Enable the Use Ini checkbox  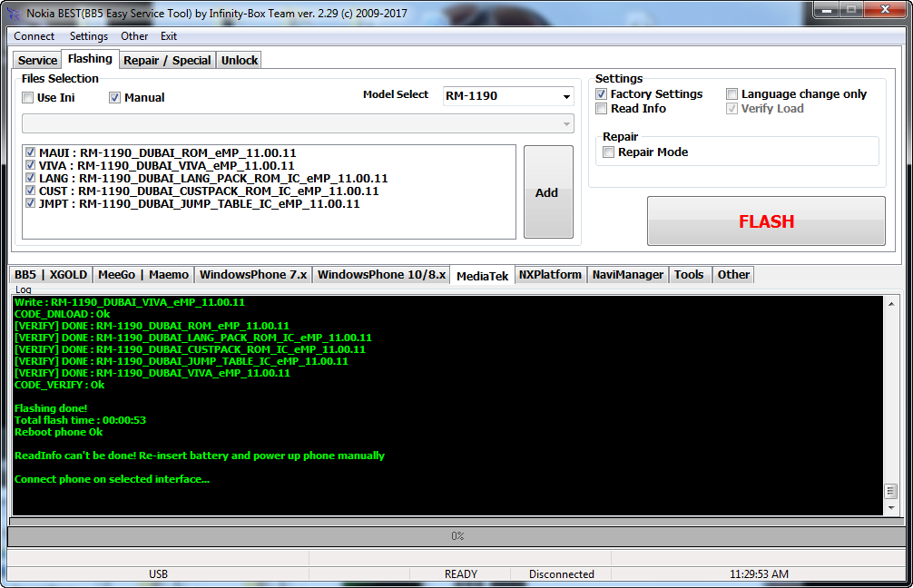click(27, 98)
